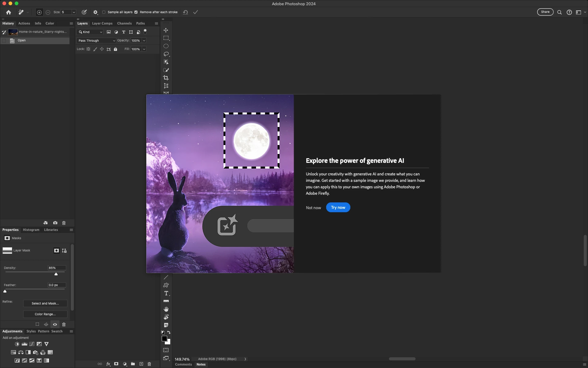Select the Rectangular Marquee tool
The width and height of the screenshot is (588, 368).
pos(166,38)
